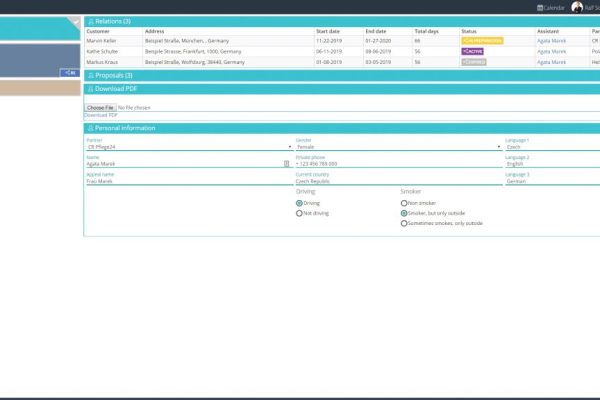
Task: Sort by Address column header
Action: pyautogui.click(x=155, y=31)
